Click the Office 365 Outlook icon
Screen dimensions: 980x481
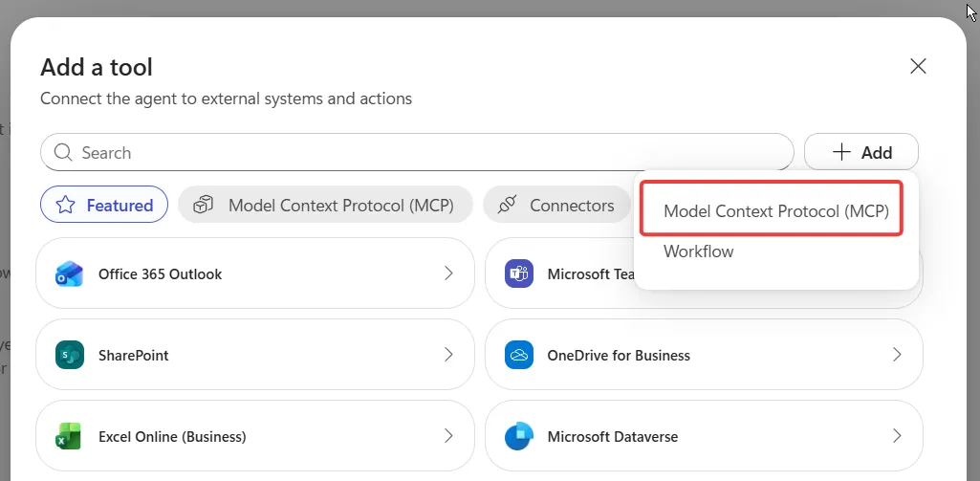coord(69,273)
